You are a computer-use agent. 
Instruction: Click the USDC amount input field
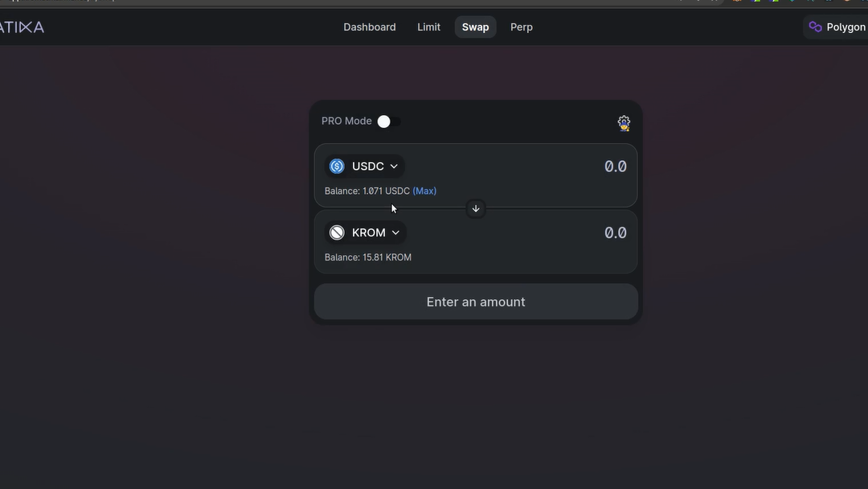(615, 166)
